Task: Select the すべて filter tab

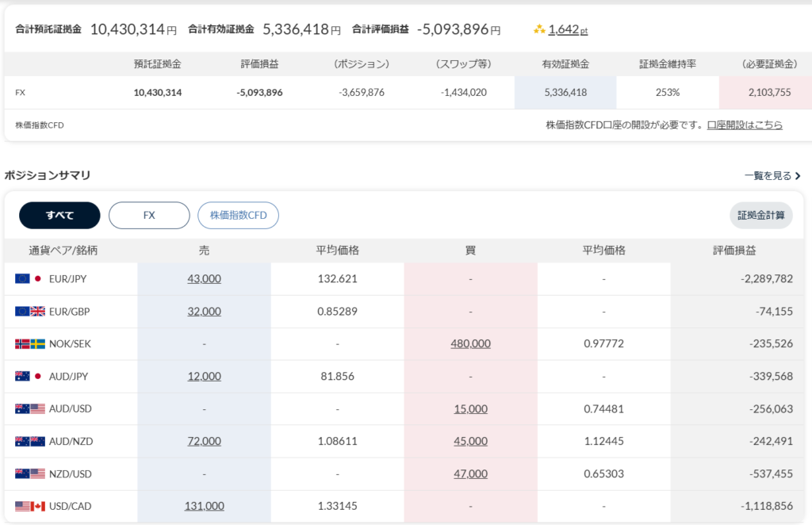Action: (59, 215)
